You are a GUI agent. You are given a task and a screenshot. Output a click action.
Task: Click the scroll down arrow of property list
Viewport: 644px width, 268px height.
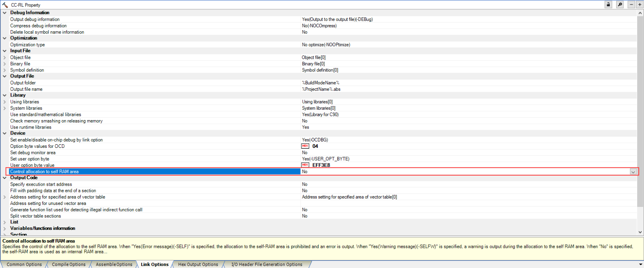[x=640, y=232]
